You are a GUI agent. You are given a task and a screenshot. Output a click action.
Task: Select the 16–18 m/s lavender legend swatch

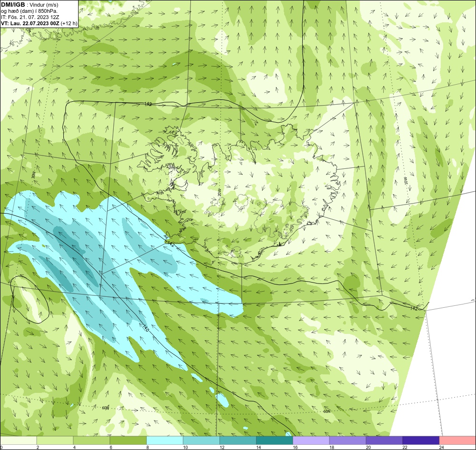pyautogui.click(x=311, y=440)
